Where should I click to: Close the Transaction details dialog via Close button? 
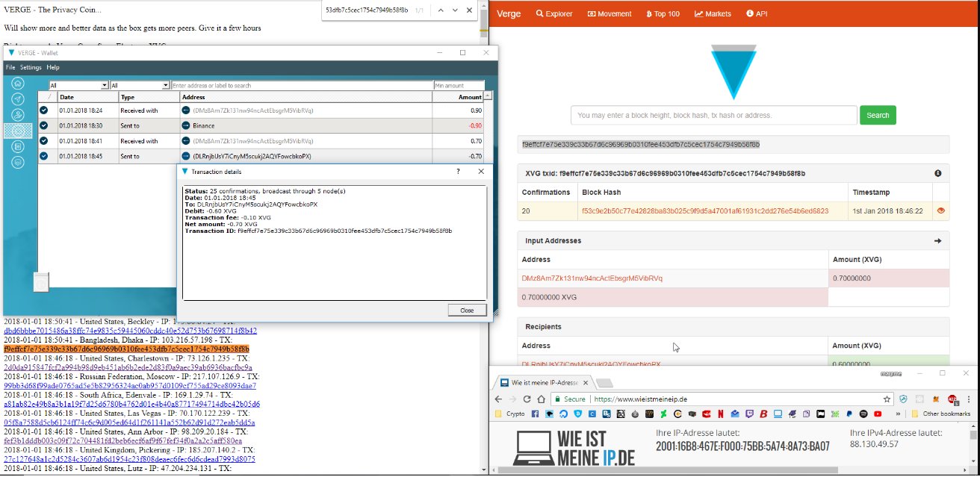[467, 310]
